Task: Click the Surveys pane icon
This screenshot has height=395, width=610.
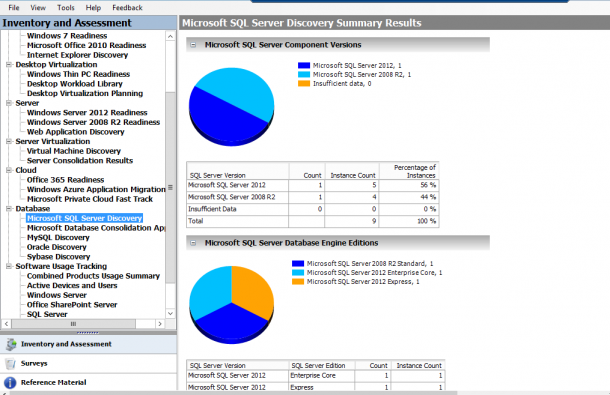Action: click(x=11, y=363)
